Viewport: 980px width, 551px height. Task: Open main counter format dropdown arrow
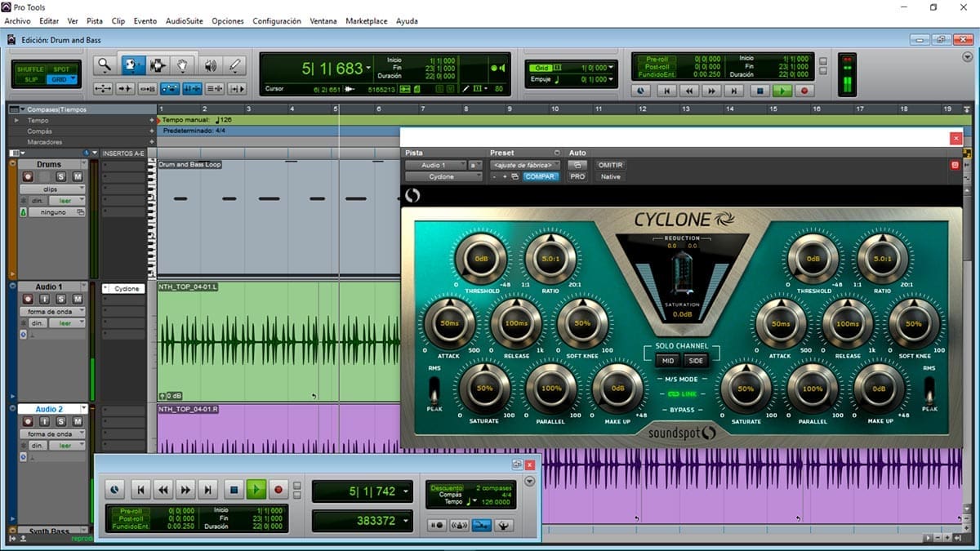[x=369, y=69]
